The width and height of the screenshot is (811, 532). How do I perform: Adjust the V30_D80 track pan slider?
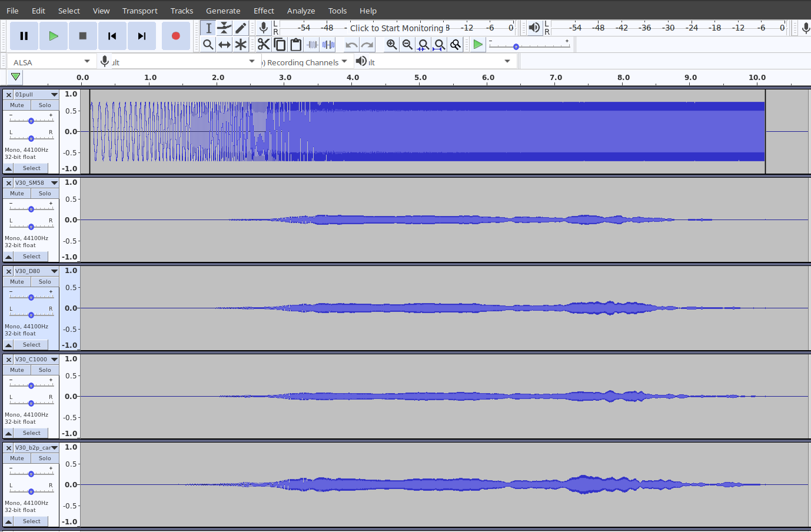[x=31, y=314]
